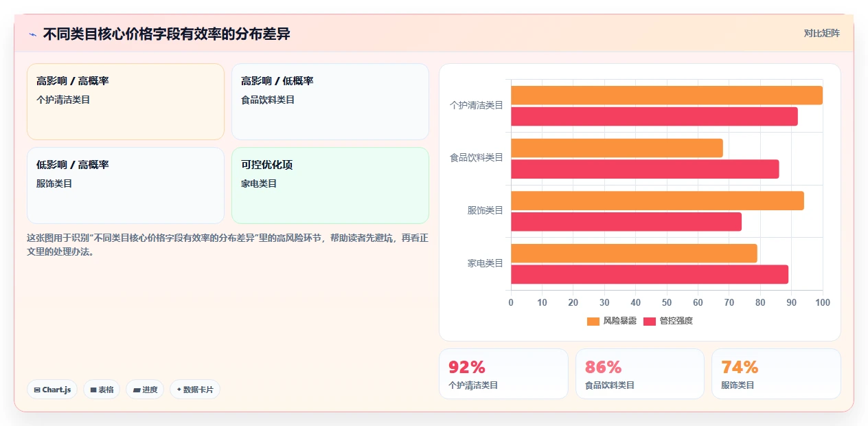Click the lightning icon beside the title

point(32,34)
